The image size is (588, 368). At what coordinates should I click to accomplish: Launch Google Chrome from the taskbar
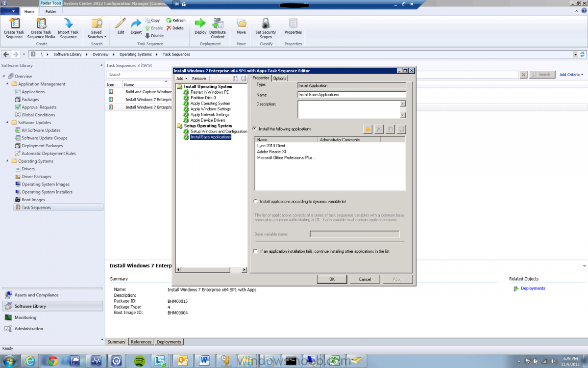[52, 361]
